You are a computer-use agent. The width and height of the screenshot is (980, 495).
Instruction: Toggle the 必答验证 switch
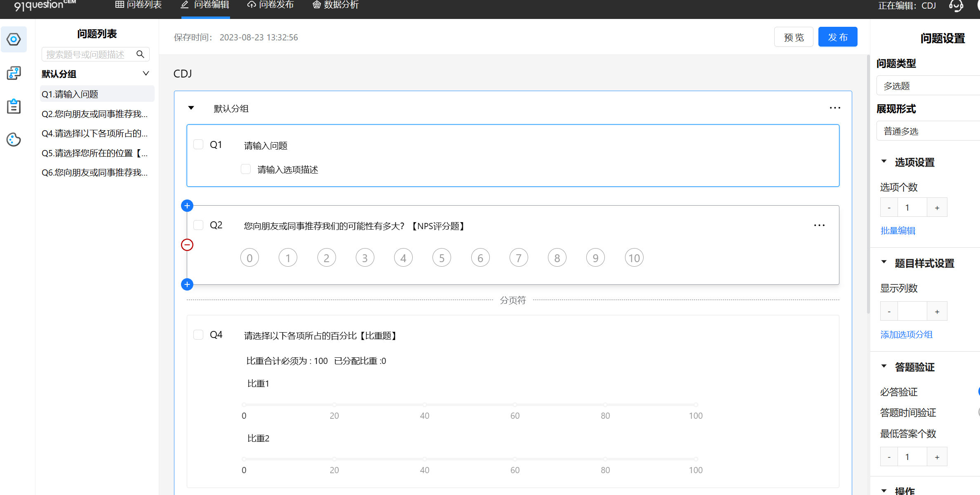pos(978,391)
